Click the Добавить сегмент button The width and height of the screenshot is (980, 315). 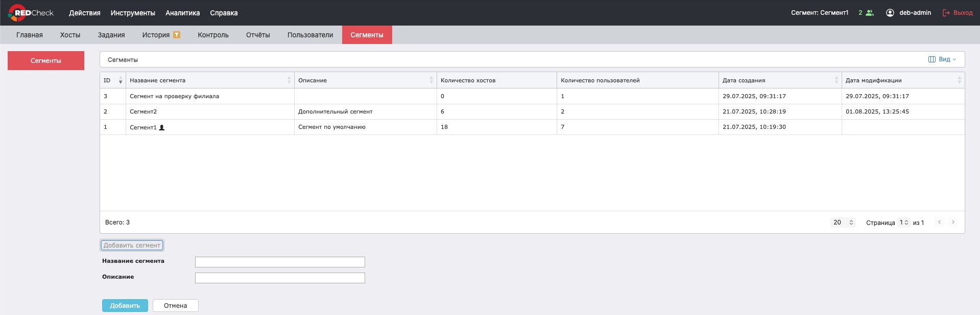pyautogui.click(x=132, y=245)
